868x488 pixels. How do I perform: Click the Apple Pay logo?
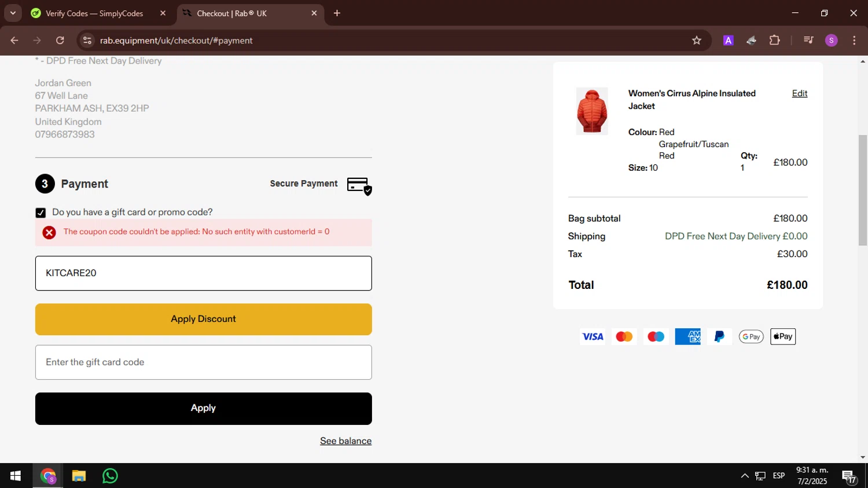(x=783, y=336)
